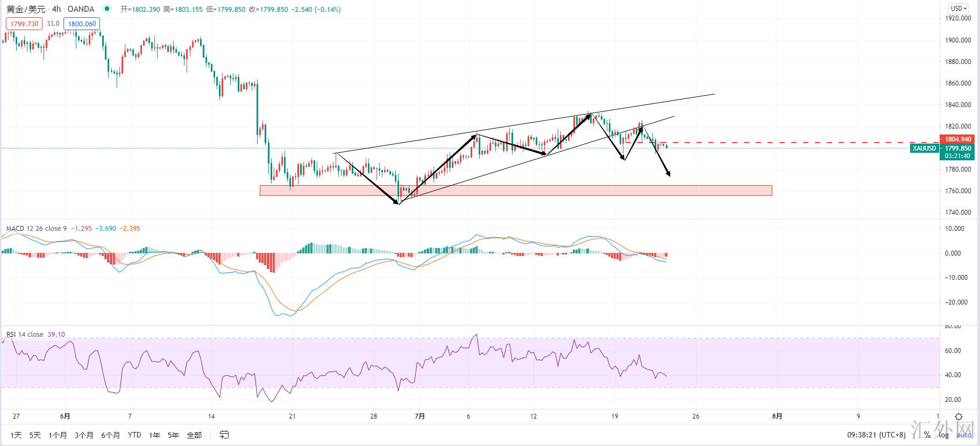Select the pink support zone rectangle
980x446 pixels.
coord(515,190)
